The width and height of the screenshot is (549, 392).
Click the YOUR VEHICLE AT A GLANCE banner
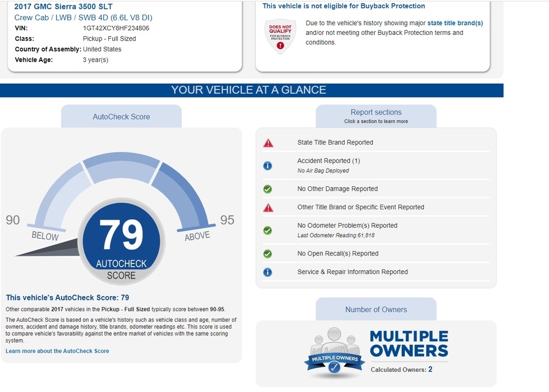[251, 90]
